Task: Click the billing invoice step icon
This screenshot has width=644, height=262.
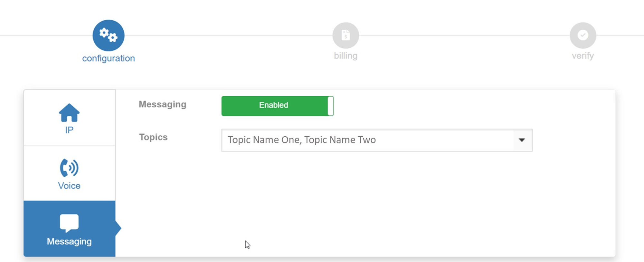Action: coord(346,35)
